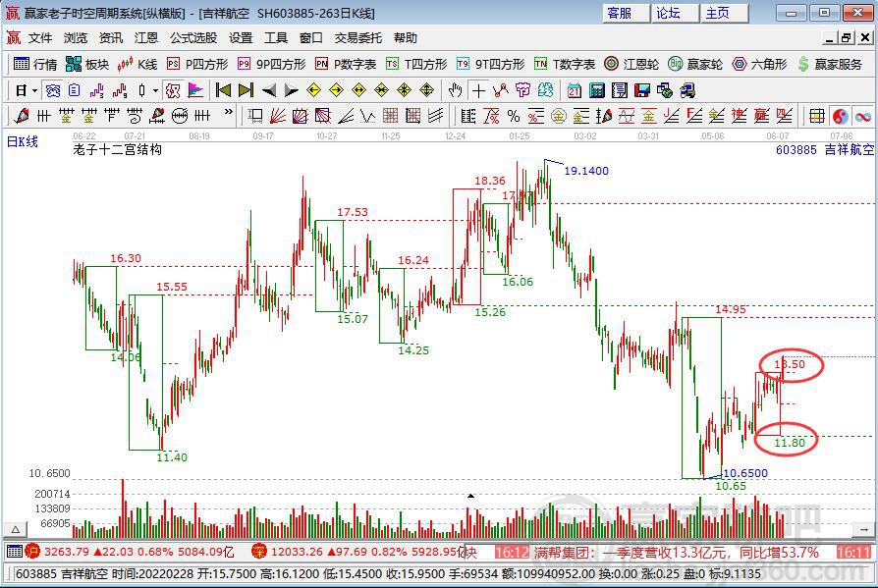Open the 浏览 menu
This screenshot has height=588, width=878.
pyautogui.click(x=76, y=38)
